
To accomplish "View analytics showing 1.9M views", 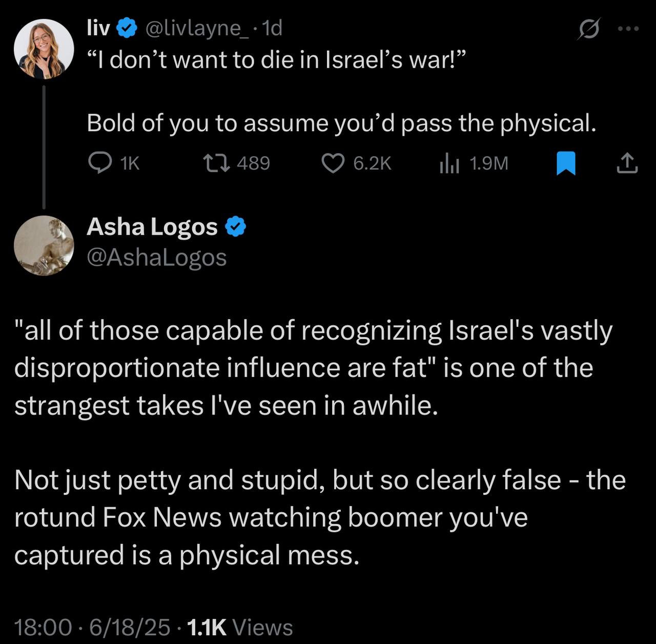I will (474, 163).
